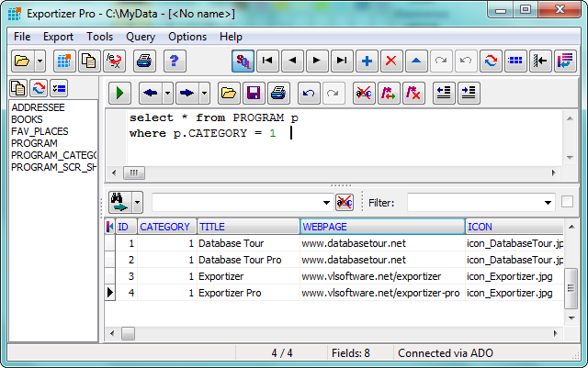Click the query parameters icon with green arrows
Screen dimensions: 588x368
pyautogui.click(x=389, y=93)
